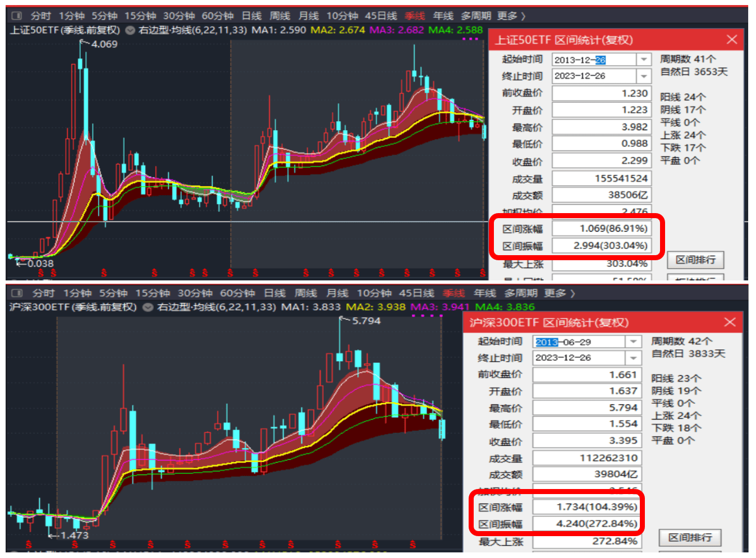The image size is (756, 558).
Task: Click 最高价 value 3.982
Action: point(601,127)
